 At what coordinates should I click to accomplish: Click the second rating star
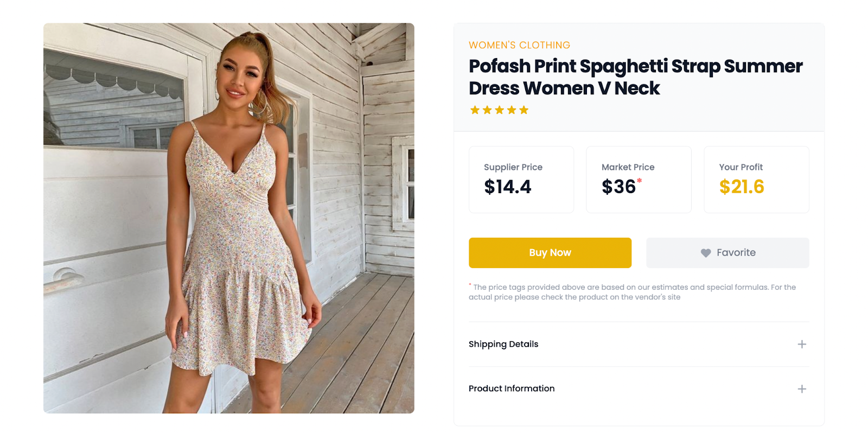(x=487, y=110)
